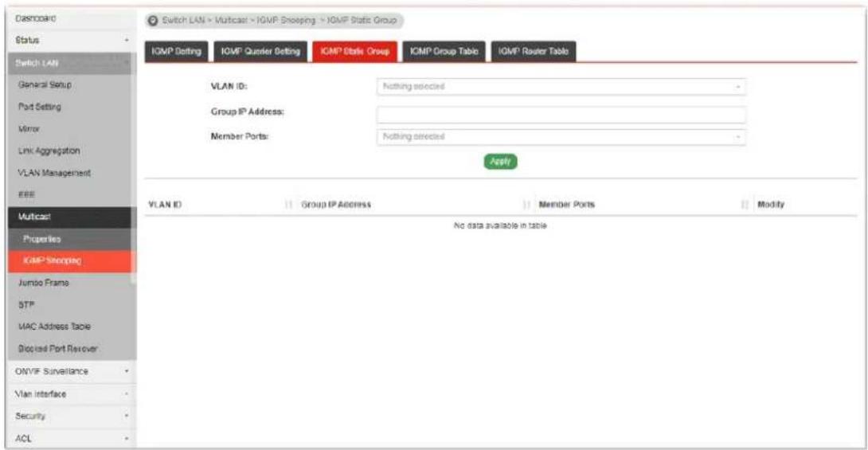Select Multicast in the sidebar
The height and width of the screenshot is (450, 868).
(71, 217)
